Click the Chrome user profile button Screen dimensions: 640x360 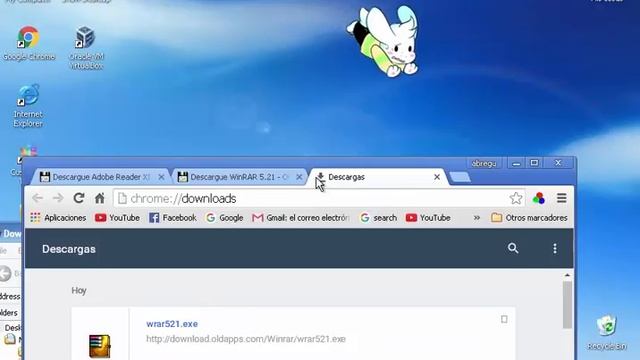click(x=484, y=163)
